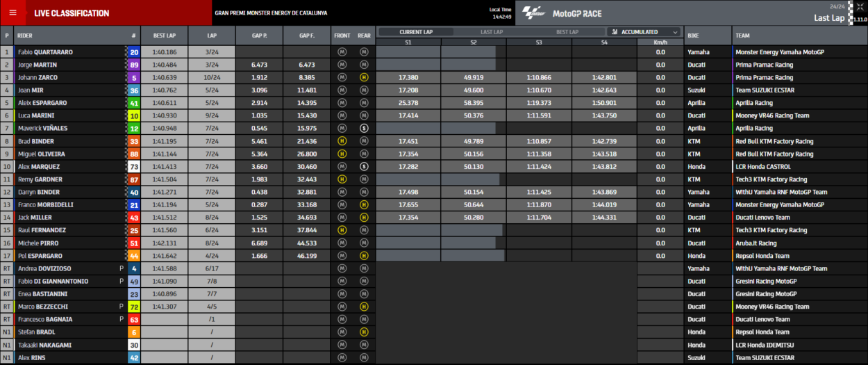Click Brad Binder's hard front tyre icon
Image resolution: width=868 pixels, height=365 pixels.
coord(342,141)
